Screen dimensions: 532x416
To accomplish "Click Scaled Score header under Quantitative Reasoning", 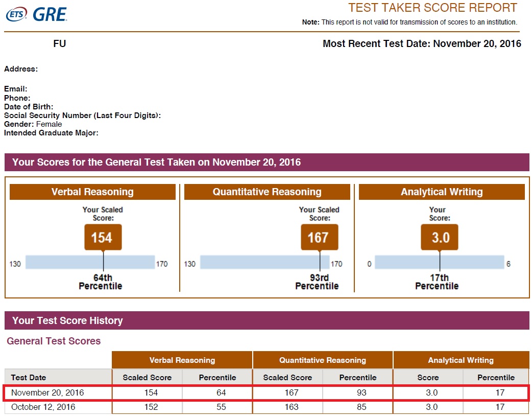I will point(288,378).
